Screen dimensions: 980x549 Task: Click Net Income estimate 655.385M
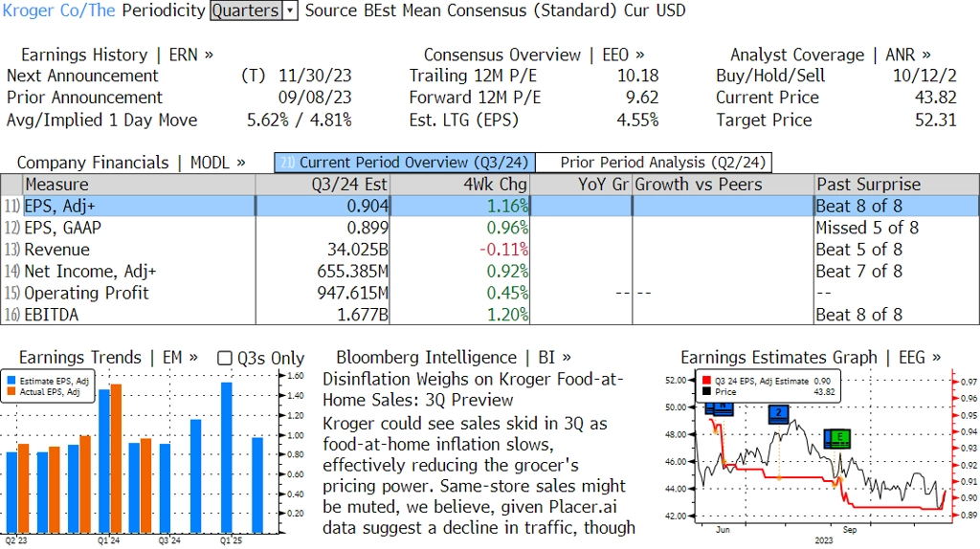[353, 272]
